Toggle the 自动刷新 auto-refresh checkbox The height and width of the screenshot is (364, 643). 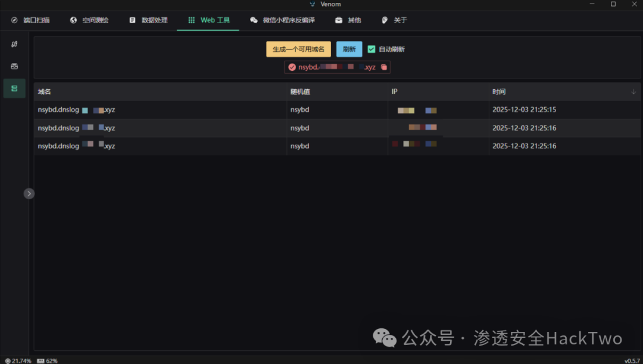click(x=371, y=49)
